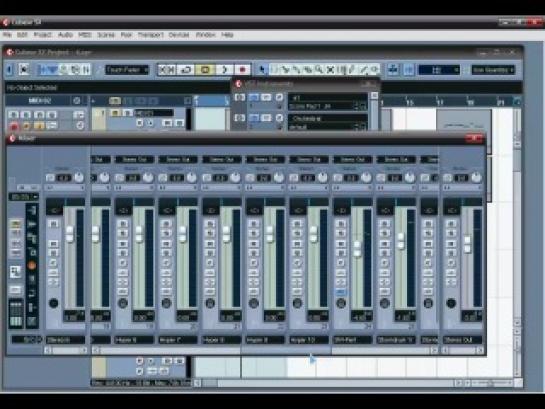Screen dimensions: 545x409
Task: Select the Erase tool in project toolbar
Action: tap(308, 69)
